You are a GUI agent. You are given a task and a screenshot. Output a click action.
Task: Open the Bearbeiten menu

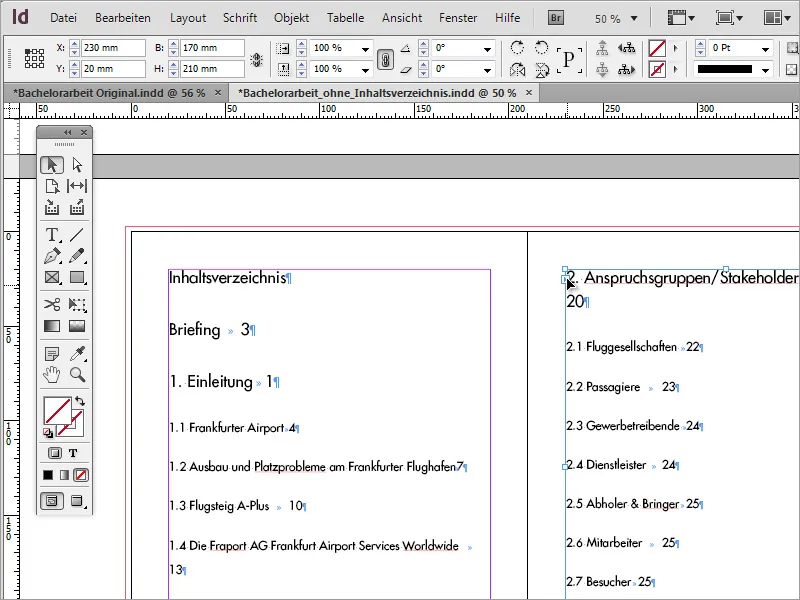click(x=123, y=18)
